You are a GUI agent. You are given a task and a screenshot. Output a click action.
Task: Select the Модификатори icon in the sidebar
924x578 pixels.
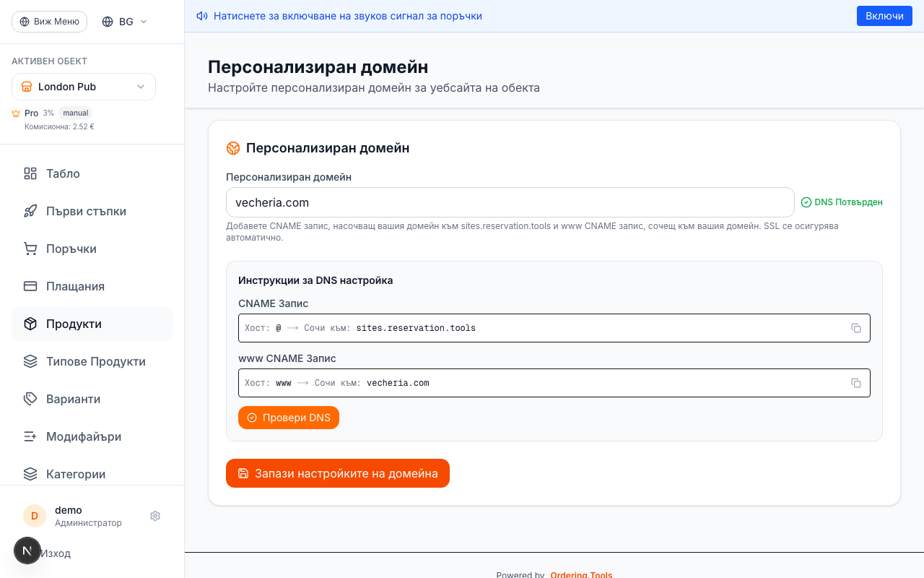pos(30,436)
